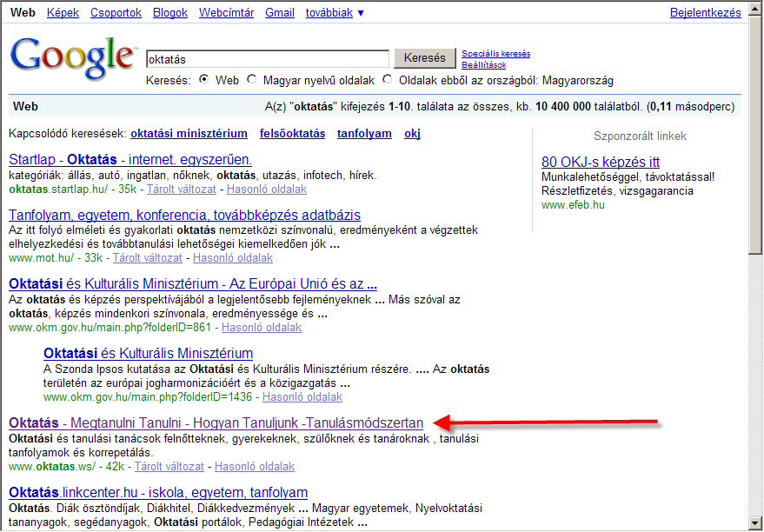Click the scrollbar up arrow
Image resolution: width=764 pixels, height=532 pixels.
(755, 8)
